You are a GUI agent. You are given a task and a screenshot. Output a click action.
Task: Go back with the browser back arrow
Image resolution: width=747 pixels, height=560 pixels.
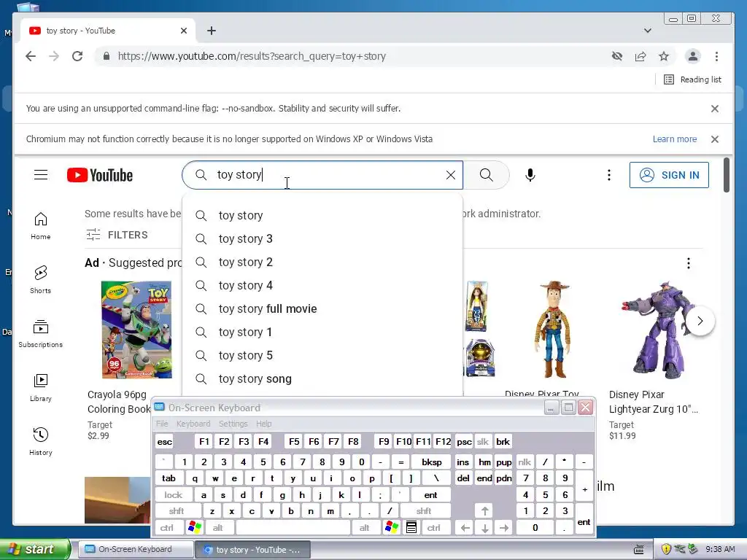tap(31, 56)
